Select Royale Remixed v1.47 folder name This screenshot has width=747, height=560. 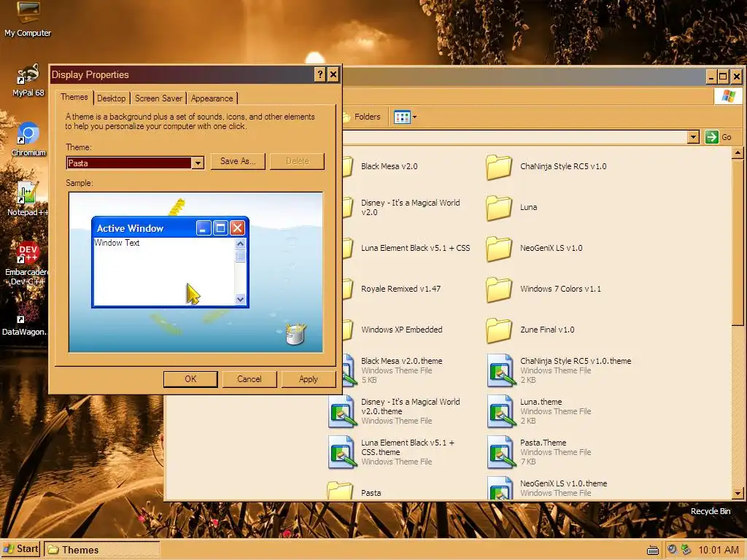click(400, 289)
